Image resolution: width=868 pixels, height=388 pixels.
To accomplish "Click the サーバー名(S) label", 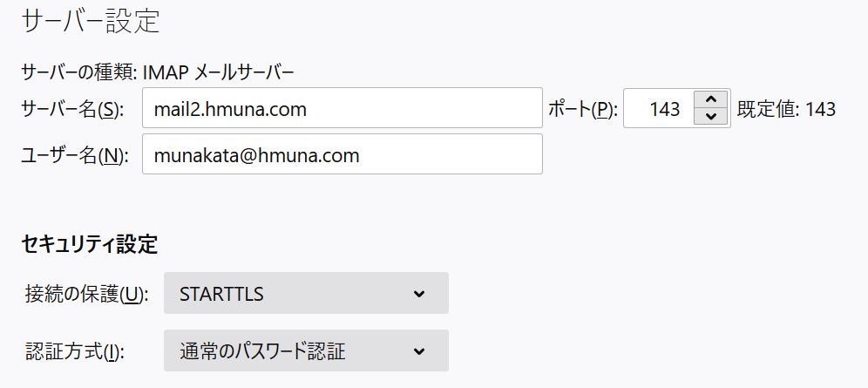I will click(x=72, y=110).
